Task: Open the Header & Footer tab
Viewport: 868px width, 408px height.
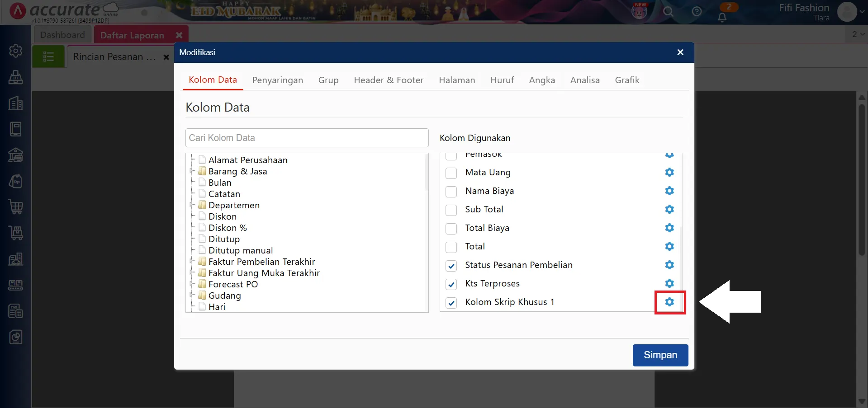Action: (x=388, y=80)
